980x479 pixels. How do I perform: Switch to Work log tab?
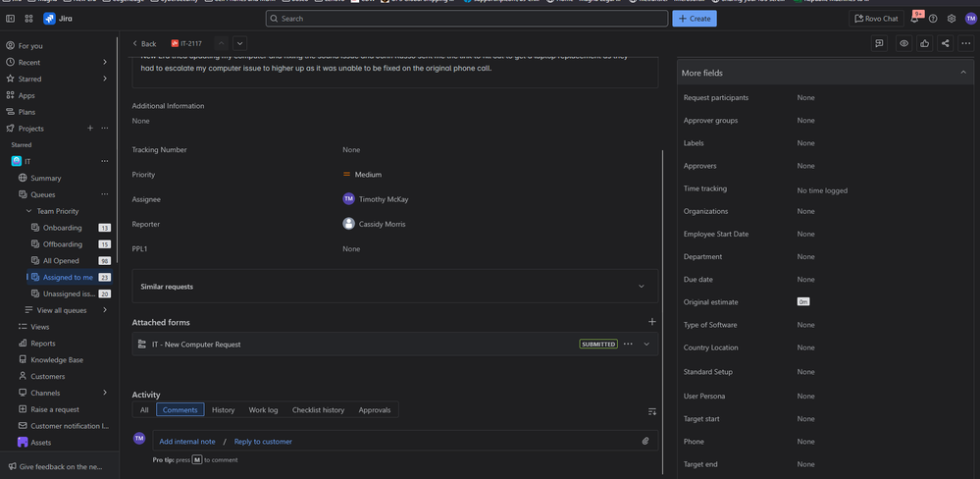(263, 410)
